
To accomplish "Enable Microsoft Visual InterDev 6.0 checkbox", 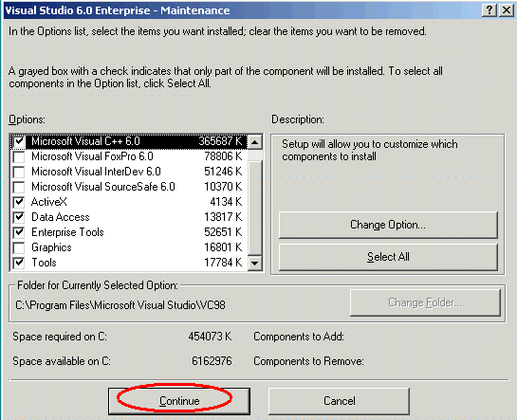I will pyautogui.click(x=19, y=172).
